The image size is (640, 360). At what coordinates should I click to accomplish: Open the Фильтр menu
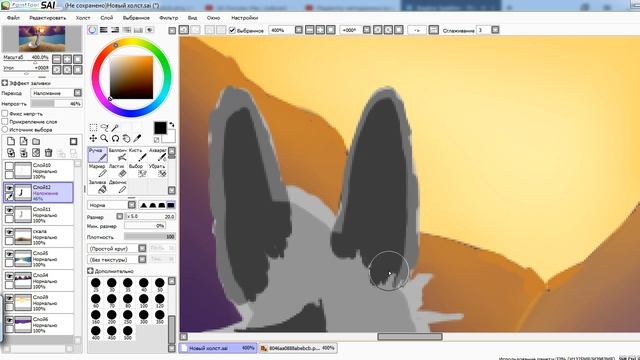[168, 18]
